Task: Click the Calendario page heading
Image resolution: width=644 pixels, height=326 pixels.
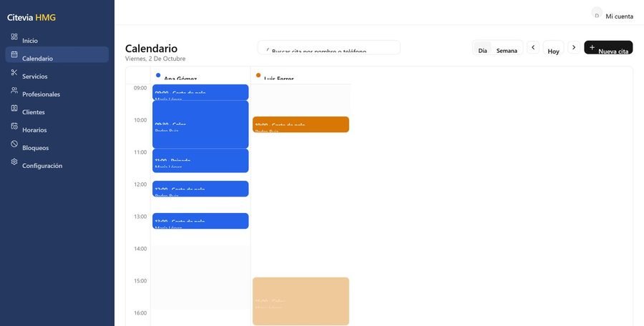Action: coord(151,49)
